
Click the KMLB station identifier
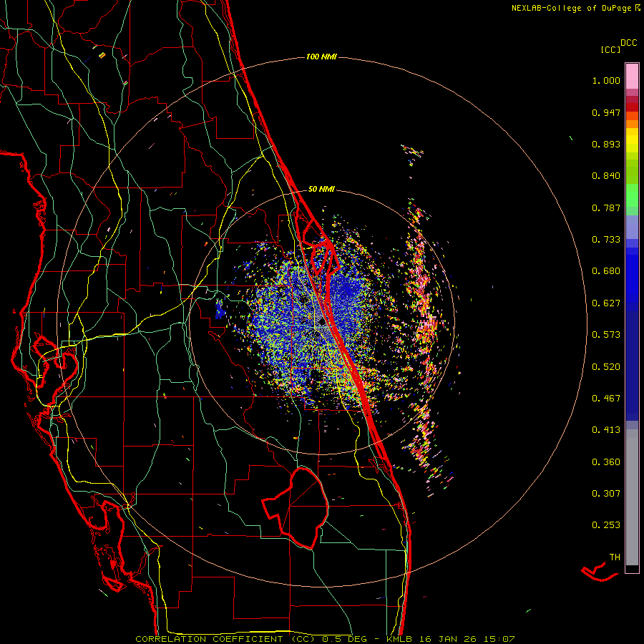click(x=401, y=639)
